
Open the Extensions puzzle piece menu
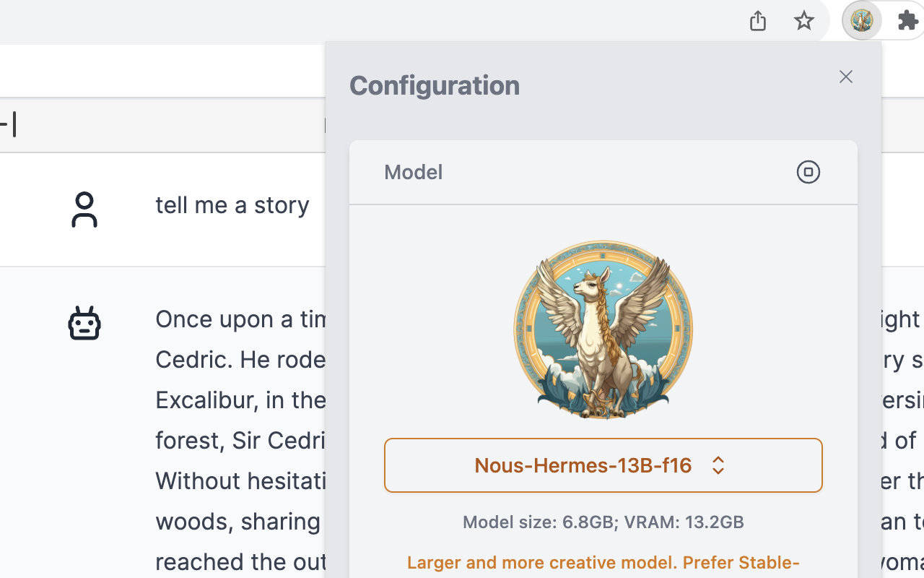pyautogui.click(x=907, y=21)
